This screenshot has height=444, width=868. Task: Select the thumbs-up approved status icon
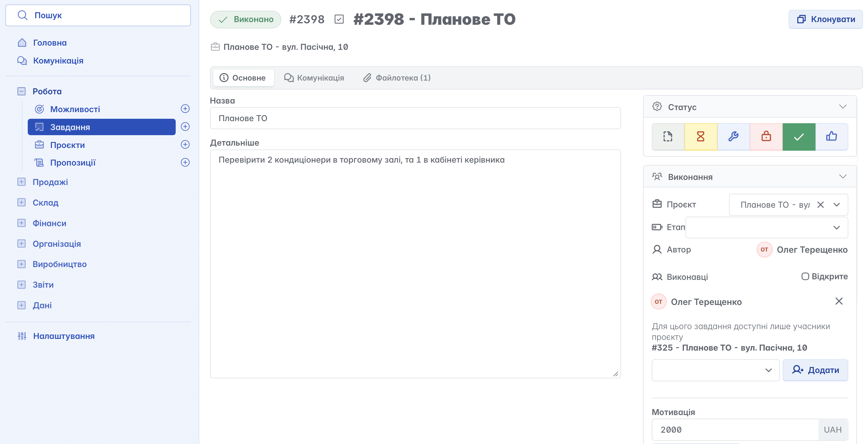pos(831,137)
